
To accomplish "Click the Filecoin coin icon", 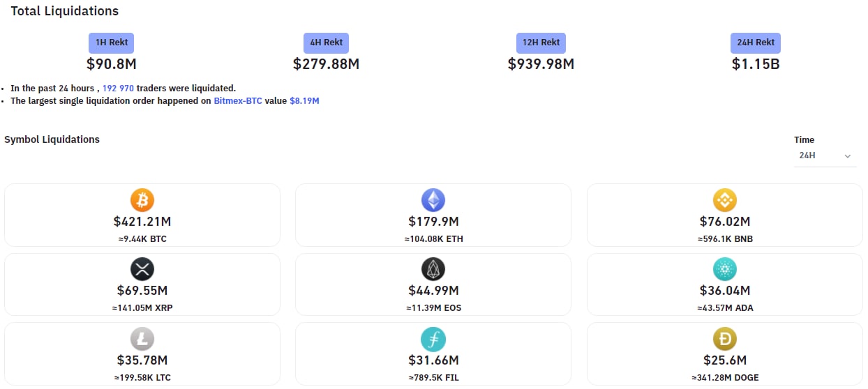I will coord(433,340).
